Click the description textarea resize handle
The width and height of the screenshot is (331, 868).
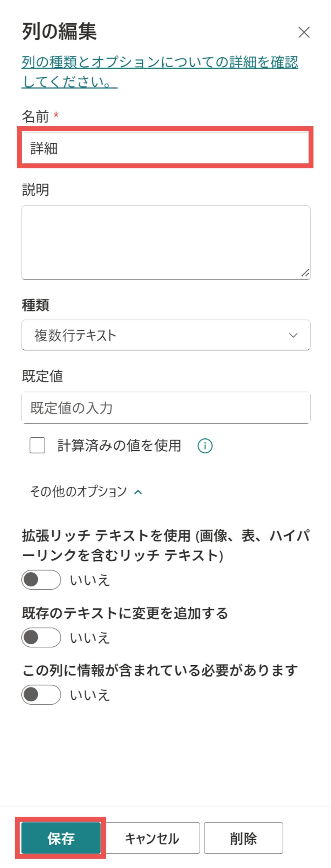click(x=305, y=273)
